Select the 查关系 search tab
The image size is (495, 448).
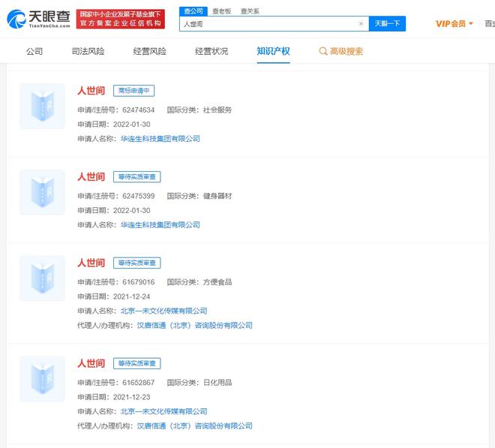[x=250, y=11]
